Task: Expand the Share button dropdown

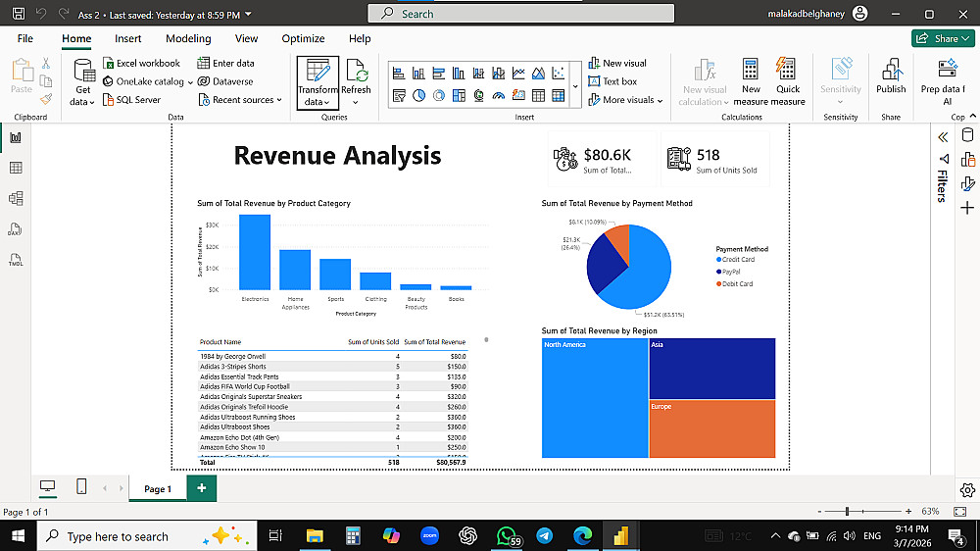Action: coord(965,39)
